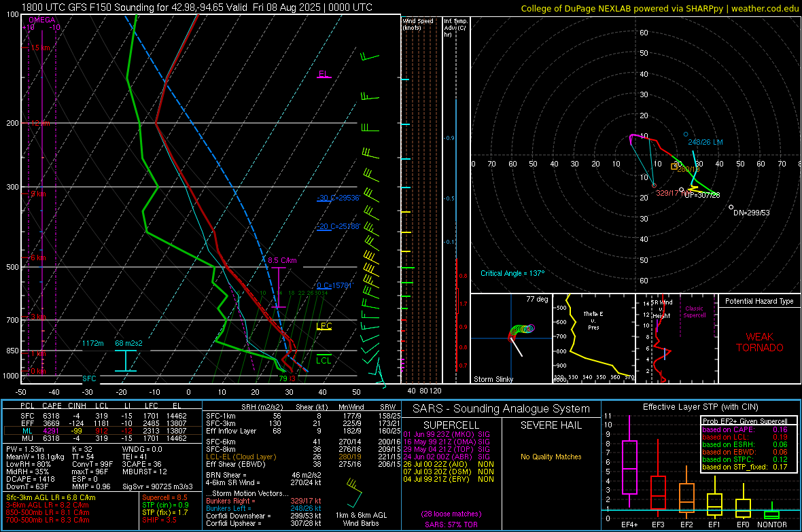Click the Critical Angle = 137° readout
The image size is (802, 532).
click(x=512, y=273)
